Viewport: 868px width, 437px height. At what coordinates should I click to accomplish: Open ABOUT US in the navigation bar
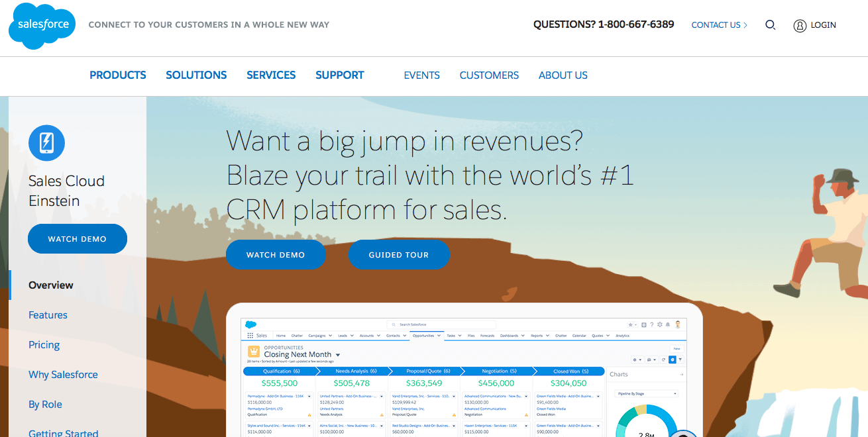(563, 75)
